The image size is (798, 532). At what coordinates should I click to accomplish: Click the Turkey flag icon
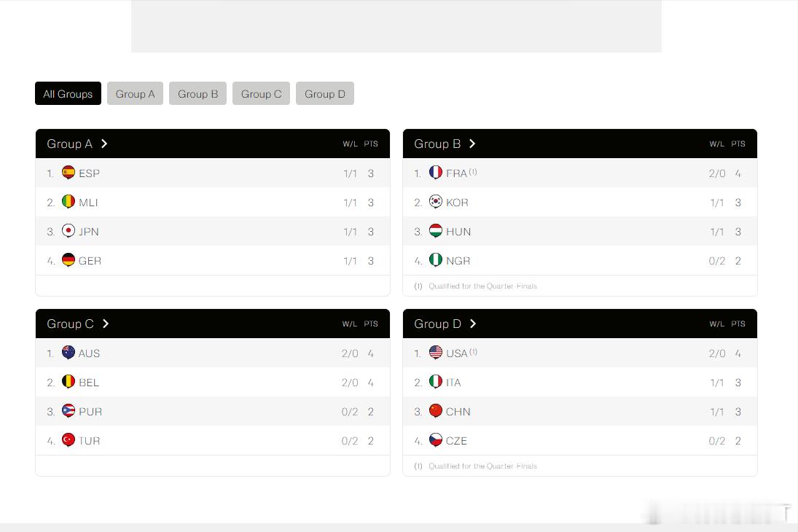69,440
